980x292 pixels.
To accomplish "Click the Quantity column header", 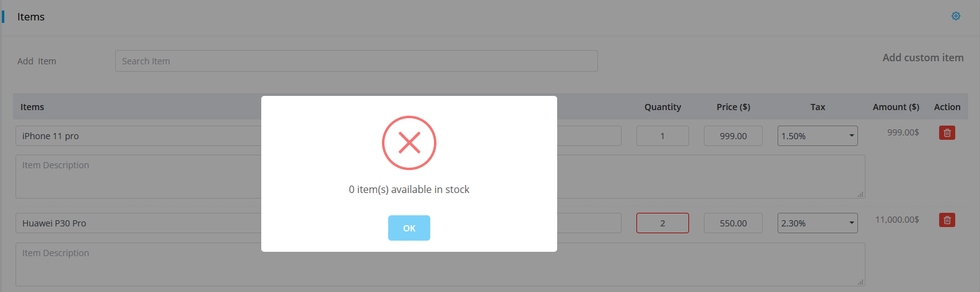I will pos(662,107).
